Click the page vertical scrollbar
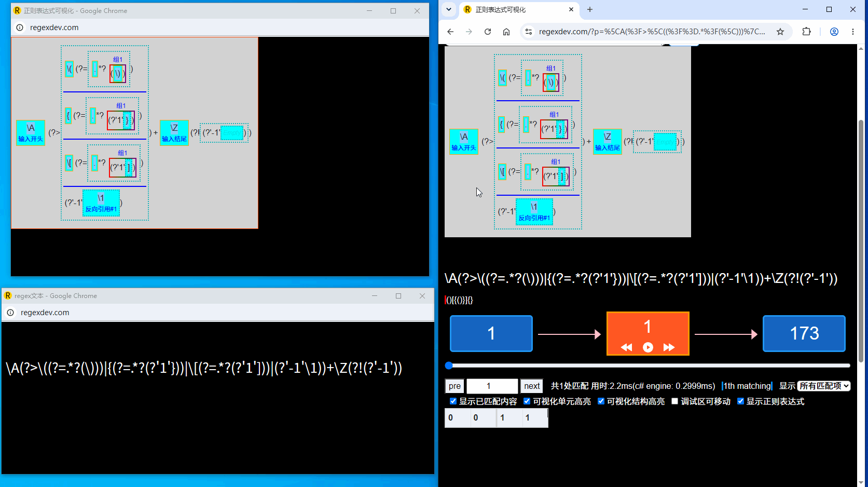This screenshot has width=868, height=487. [x=861, y=241]
